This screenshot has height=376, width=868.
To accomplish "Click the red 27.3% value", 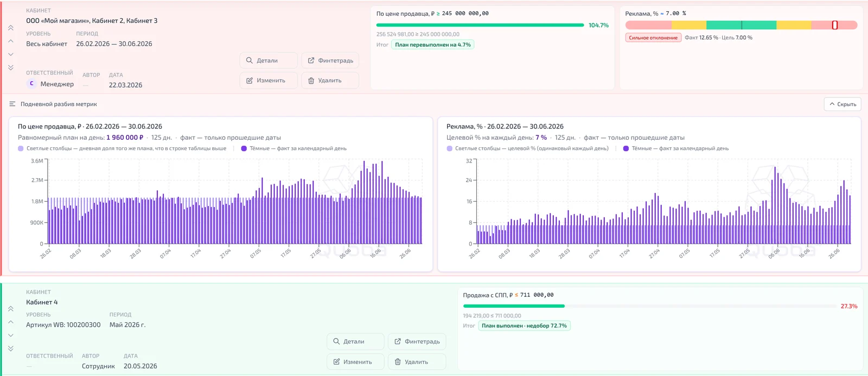I will coord(849,307).
